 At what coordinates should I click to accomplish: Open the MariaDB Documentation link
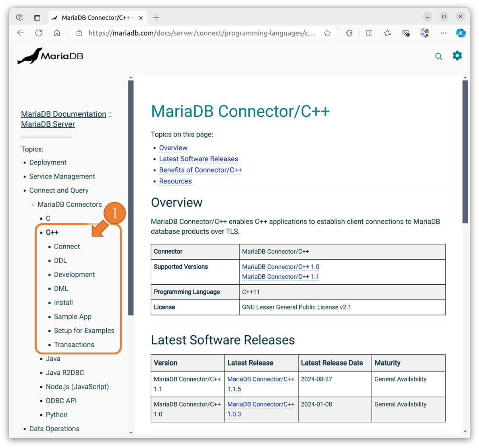click(64, 114)
